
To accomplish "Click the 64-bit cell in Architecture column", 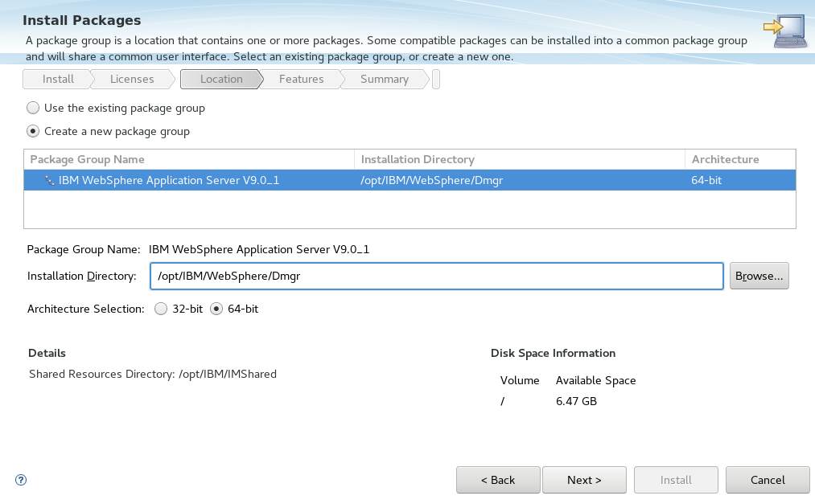I will [706, 181].
